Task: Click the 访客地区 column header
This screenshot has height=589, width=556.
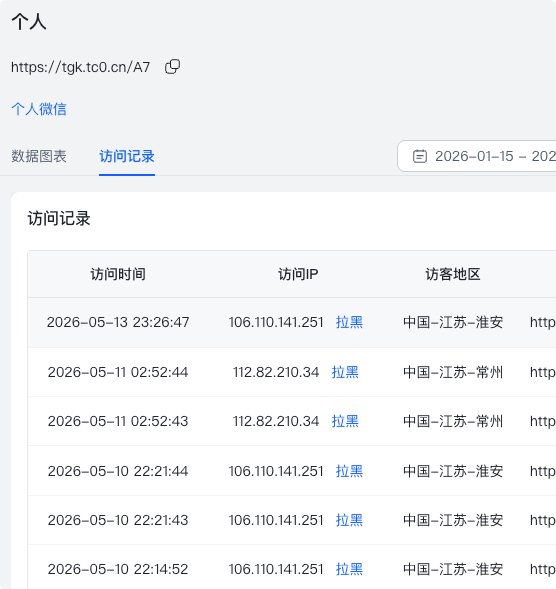Action: tap(453, 274)
